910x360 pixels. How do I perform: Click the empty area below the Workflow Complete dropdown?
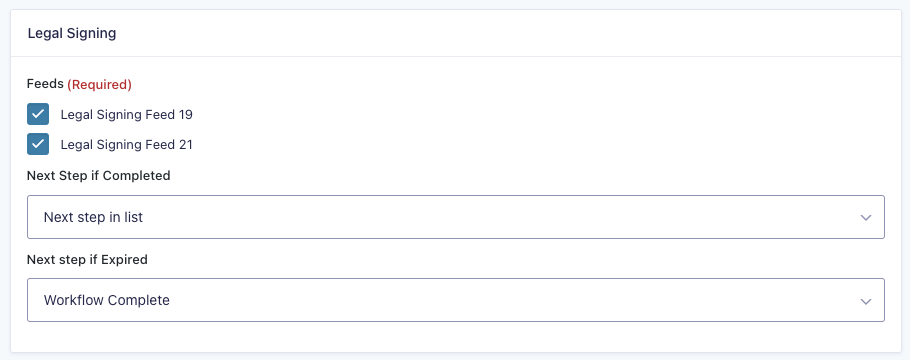pyautogui.click(x=456, y=337)
